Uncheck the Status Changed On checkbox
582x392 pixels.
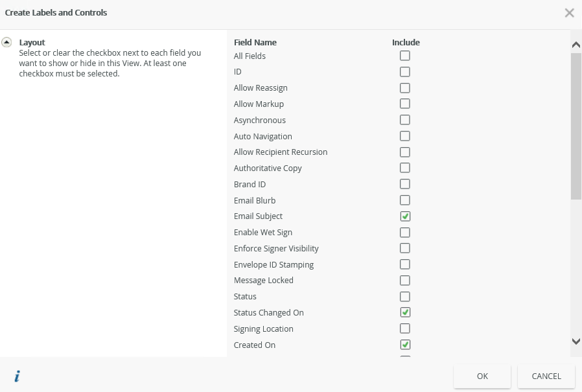click(405, 312)
